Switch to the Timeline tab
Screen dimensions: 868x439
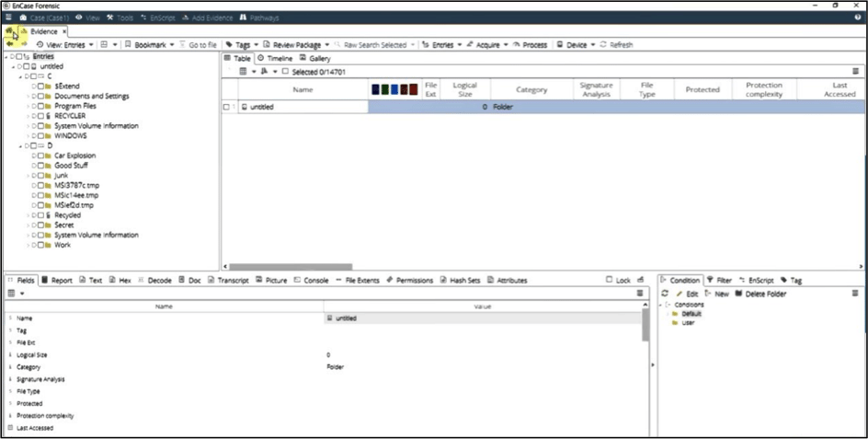[x=274, y=58]
